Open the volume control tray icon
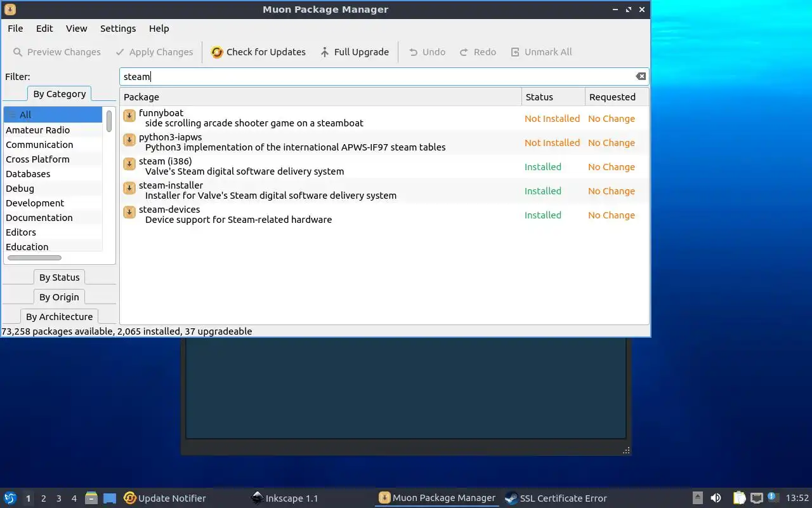 716,498
